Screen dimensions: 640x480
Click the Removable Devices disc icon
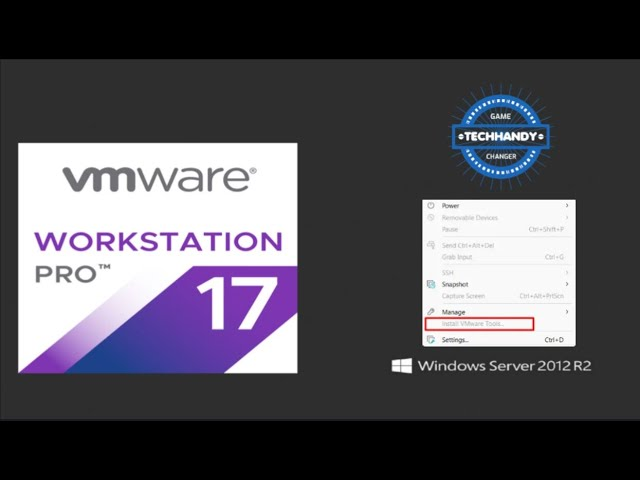pos(431,218)
